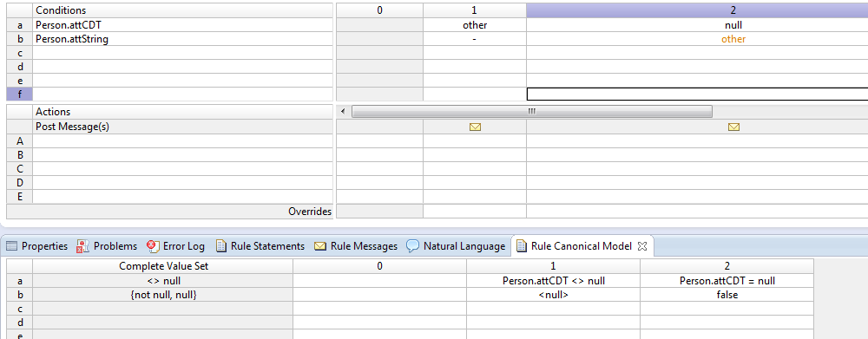Image resolution: width=868 pixels, height=339 pixels.
Task: Click the Complete Value Set header
Action: [163, 266]
